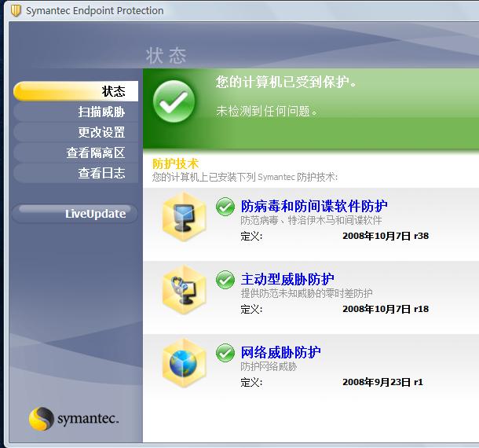Viewport: 479px width, 448px height.
Task: Open the 主动型威胁防护 link
Action: [x=287, y=279]
